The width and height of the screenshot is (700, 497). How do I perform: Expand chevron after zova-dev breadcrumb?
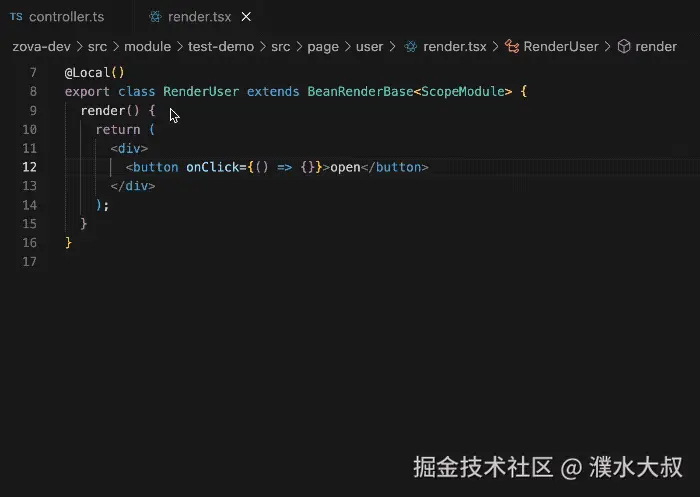pos(79,46)
